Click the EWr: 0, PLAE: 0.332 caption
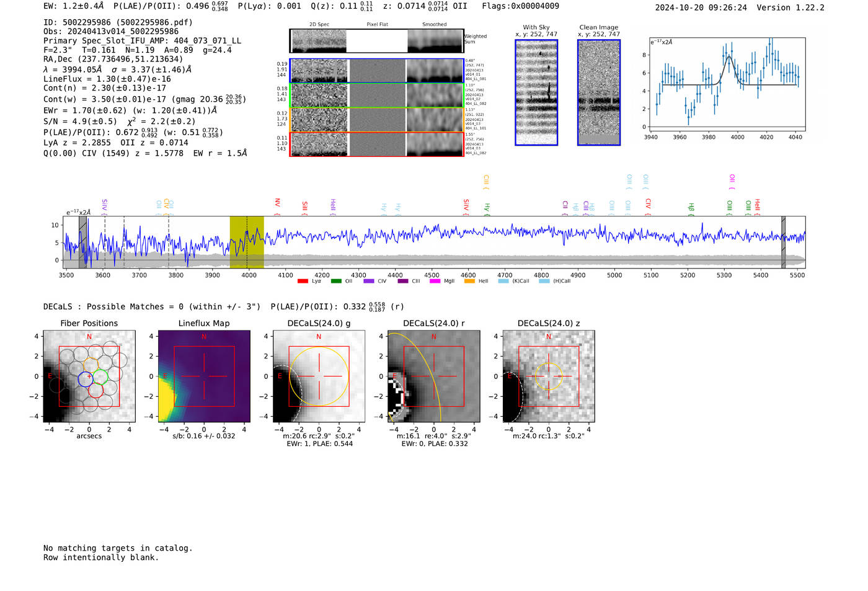868x591 pixels. 434,444
